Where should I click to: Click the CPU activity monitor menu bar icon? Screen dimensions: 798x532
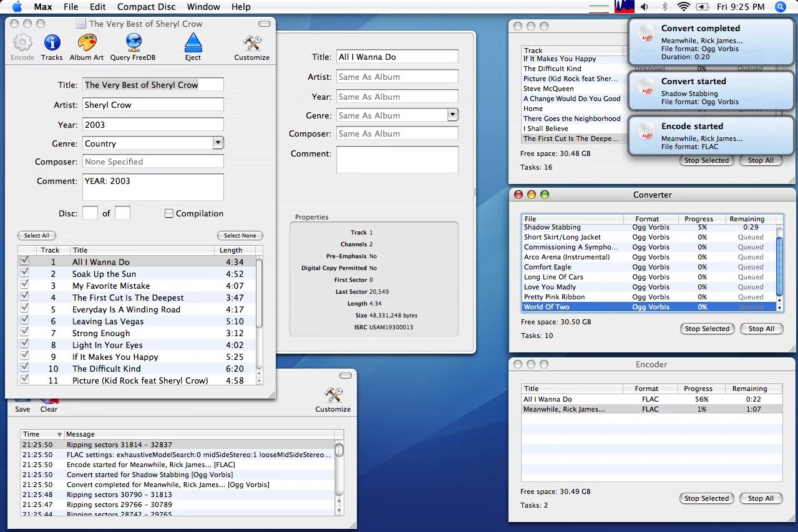click(x=624, y=7)
